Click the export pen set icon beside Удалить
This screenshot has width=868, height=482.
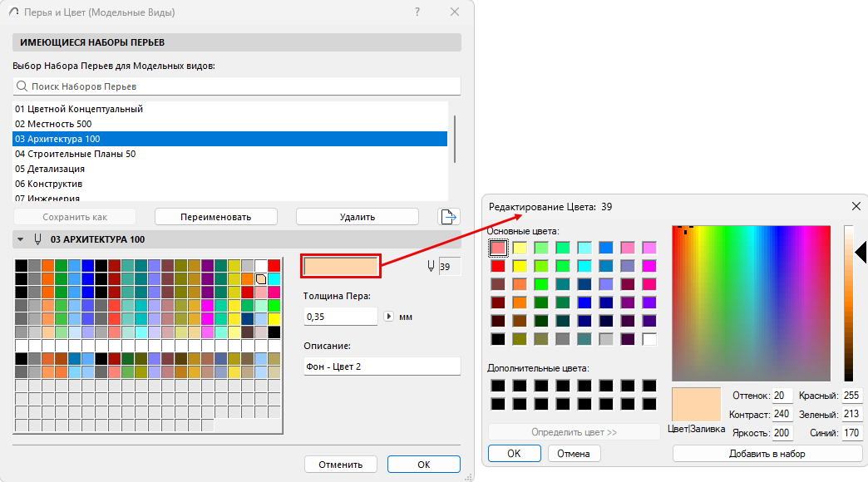tap(447, 216)
